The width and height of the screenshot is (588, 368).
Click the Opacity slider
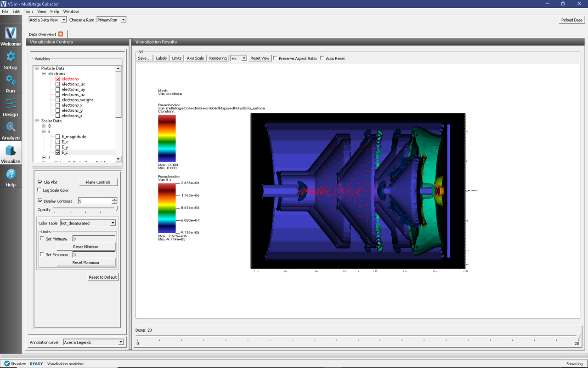[85, 210]
